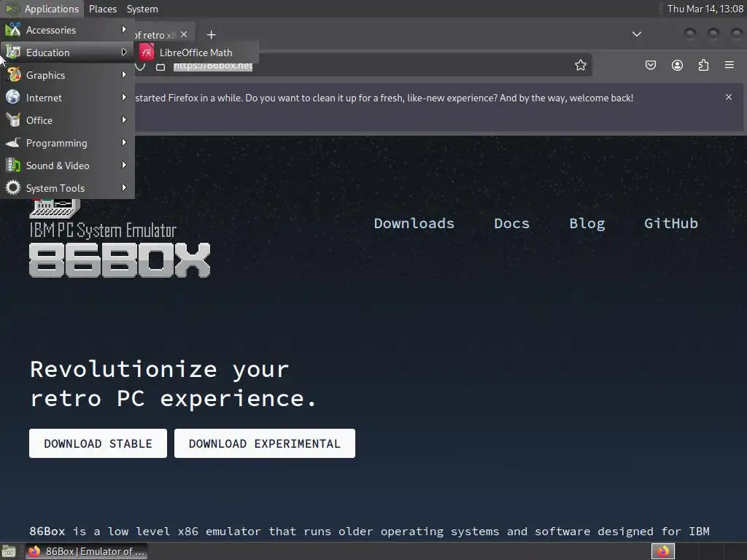
Task: Open the Save to Pocket icon
Action: [x=650, y=65]
